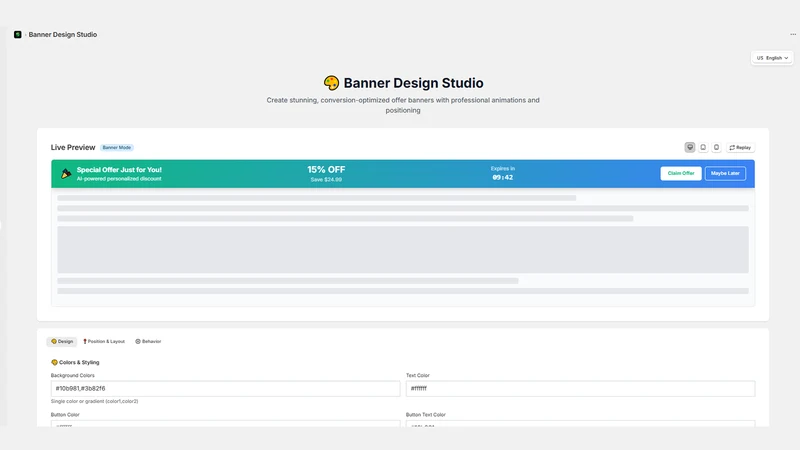
Task: Open the US English language dropdown
Action: tap(772, 58)
